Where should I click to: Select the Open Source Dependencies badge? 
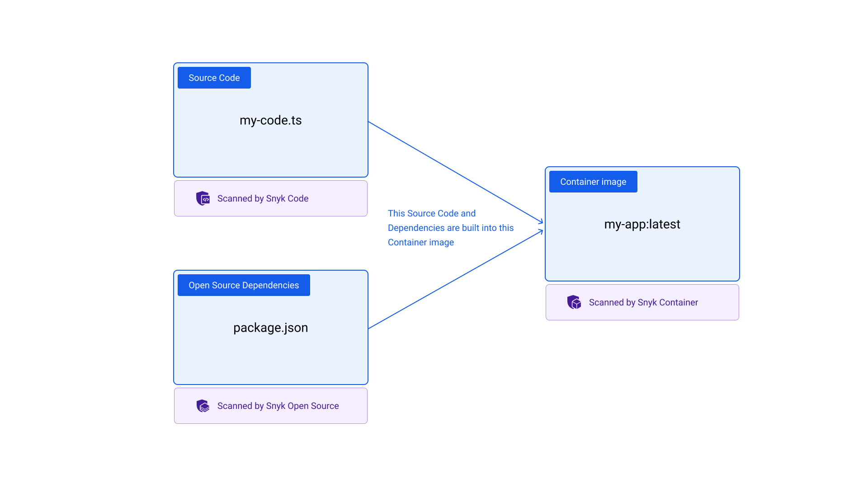(x=243, y=285)
